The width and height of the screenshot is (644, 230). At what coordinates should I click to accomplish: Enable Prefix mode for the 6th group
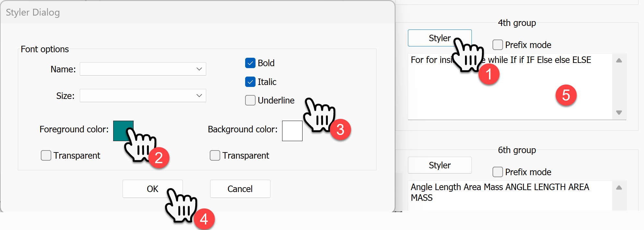click(497, 172)
